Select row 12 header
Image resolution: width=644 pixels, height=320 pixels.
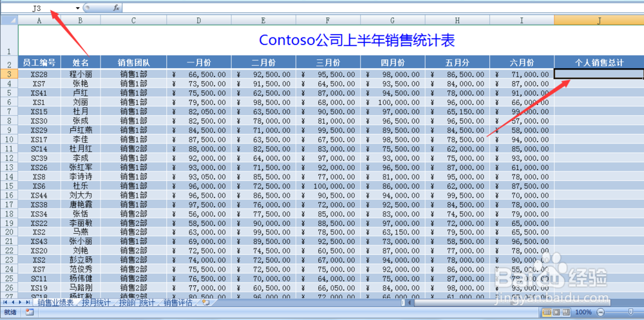coord(9,158)
